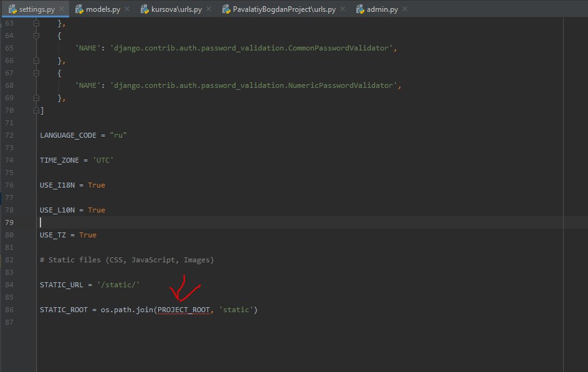Click the Python file icon on kursova\urls.py tab
588x372 pixels.
pyautogui.click(x=145, y=9)
